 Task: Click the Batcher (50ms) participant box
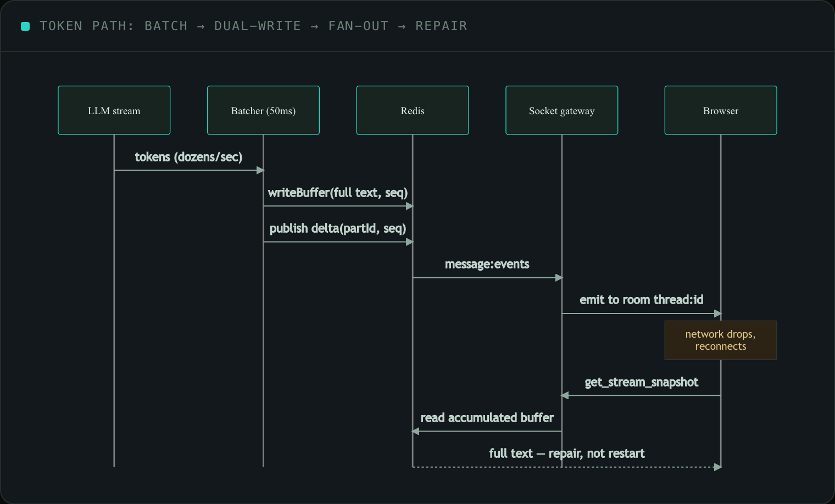click(x=263, y=110)
